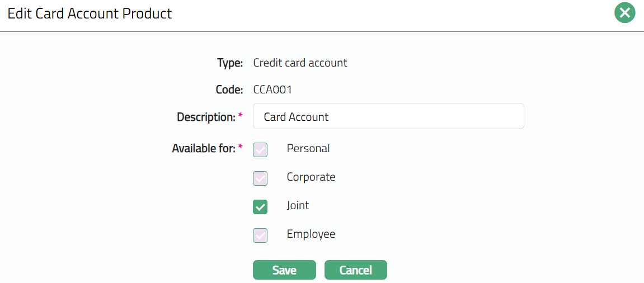The width and height of the screenshot is (644, 283).
Task: Click the Joint option label
Action: point(298,206)
